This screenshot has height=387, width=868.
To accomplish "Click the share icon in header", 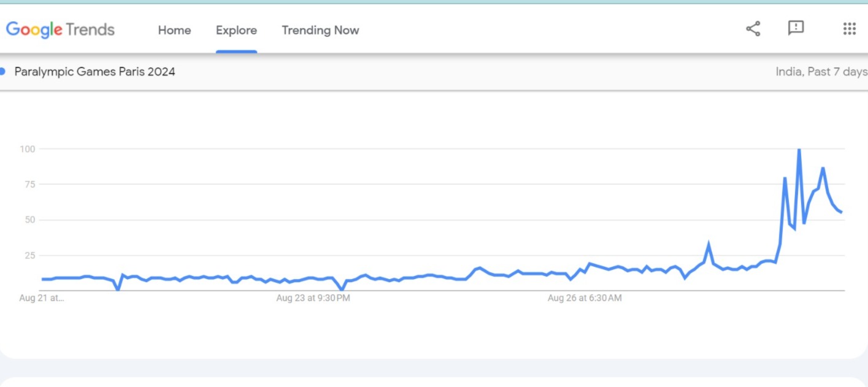I will (753, 29).
